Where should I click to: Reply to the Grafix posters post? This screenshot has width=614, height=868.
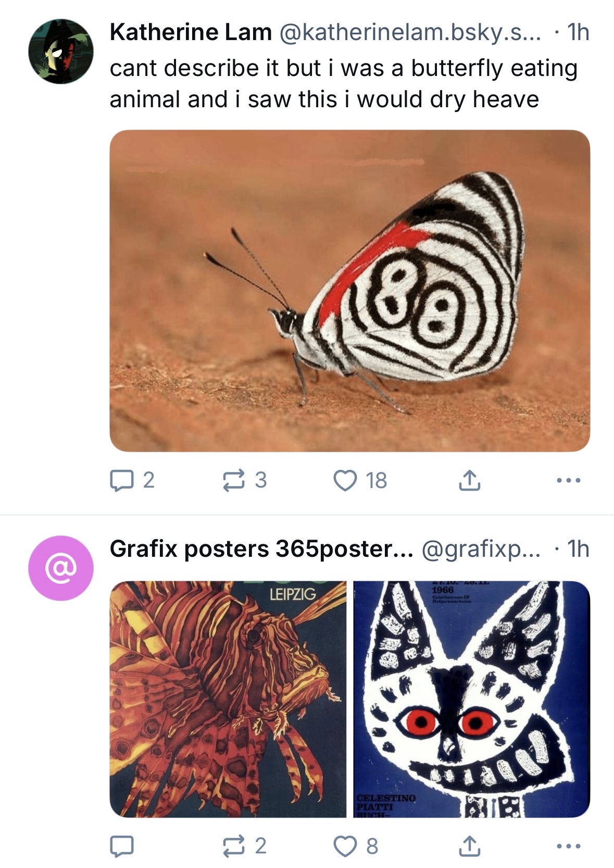121,846
